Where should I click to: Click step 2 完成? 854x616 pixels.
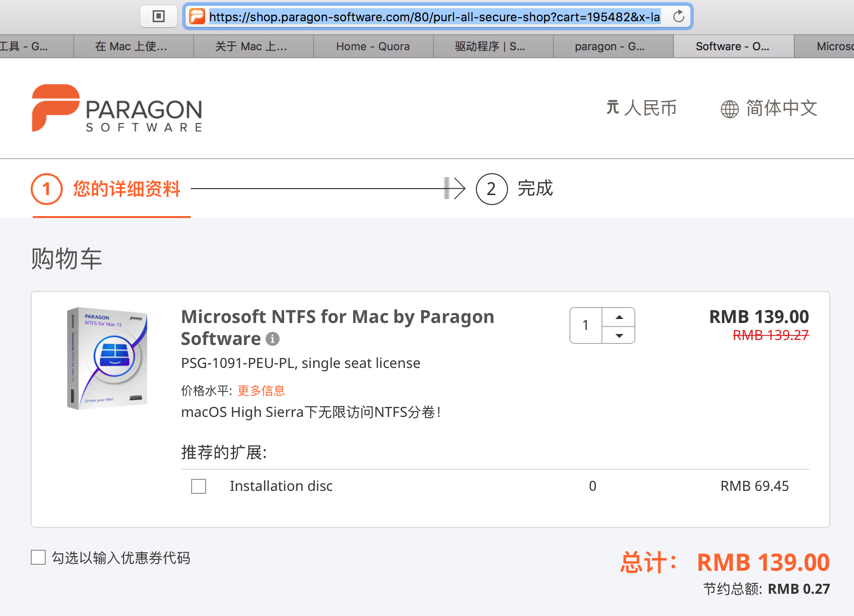pyautogui.click(x=515, y=189)
